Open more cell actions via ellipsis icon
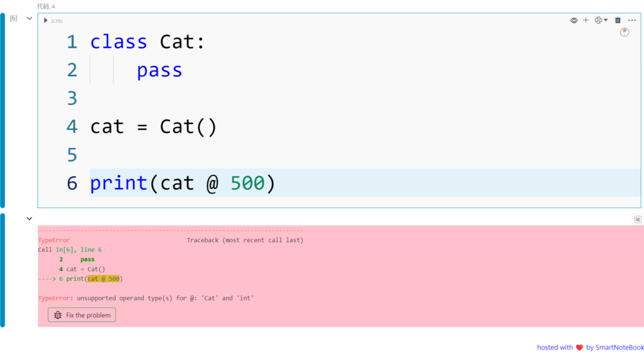 pyautogui.click(x=632, y=20)
